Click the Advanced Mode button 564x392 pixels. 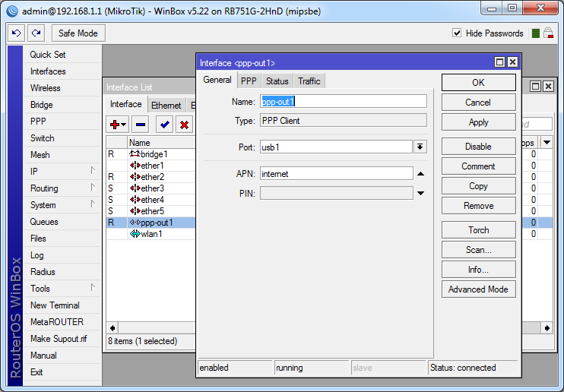(478, 289)
